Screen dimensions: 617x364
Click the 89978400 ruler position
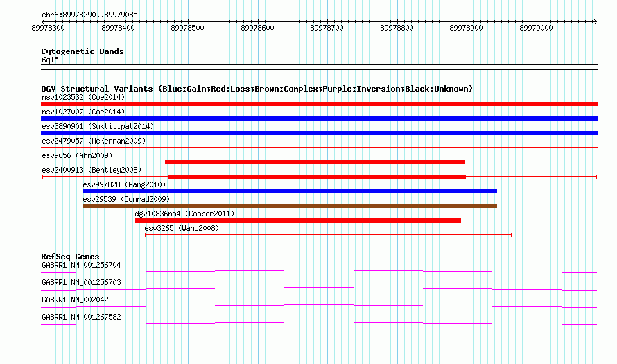[x=118, y=28]
